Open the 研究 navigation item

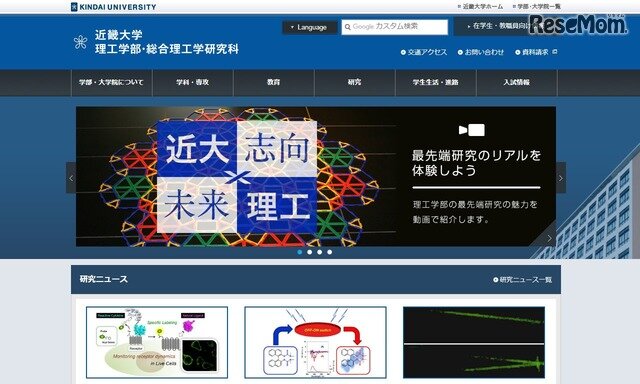(354, 82)
